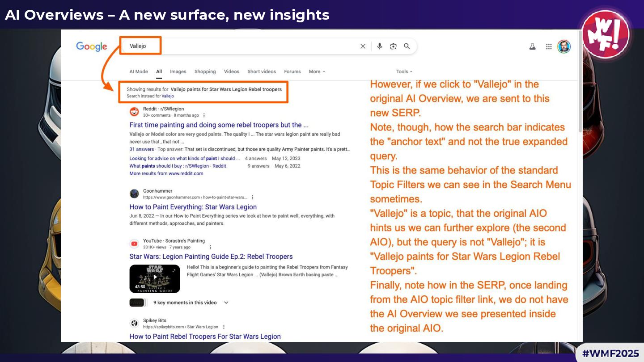Switch to Videos tab
Image resolution: width=644 pixels, height=362 pixels.
tap(232, 72)
